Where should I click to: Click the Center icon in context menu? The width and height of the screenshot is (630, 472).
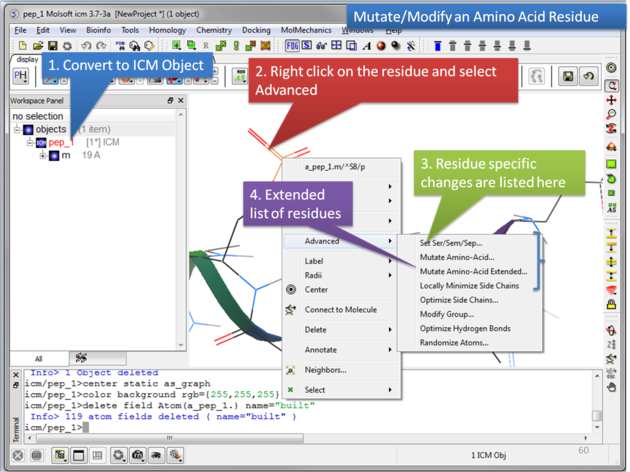[291, 290]
